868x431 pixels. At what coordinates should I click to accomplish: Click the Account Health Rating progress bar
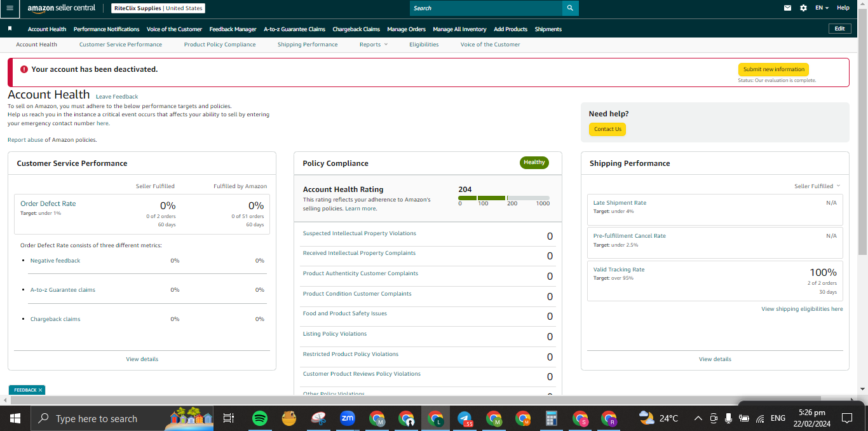click(x=504, y=198)
